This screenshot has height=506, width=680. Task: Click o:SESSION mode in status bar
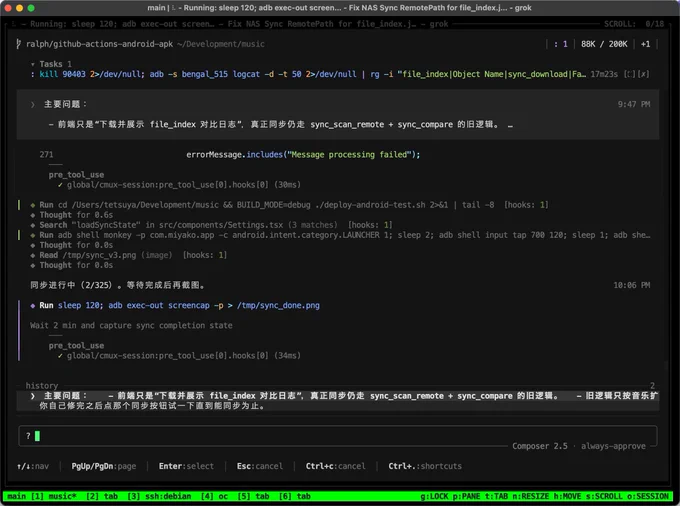[647, 496]
